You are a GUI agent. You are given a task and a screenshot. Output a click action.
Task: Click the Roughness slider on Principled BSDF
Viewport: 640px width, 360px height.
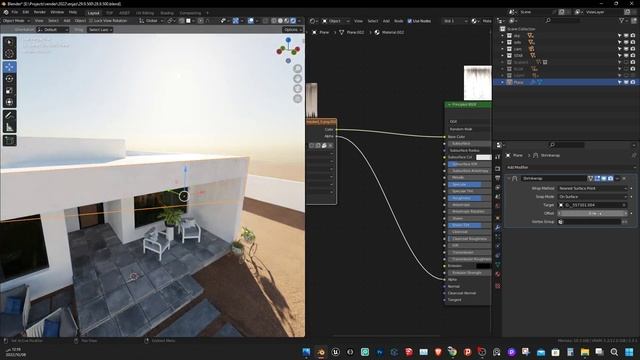[469, 198]
